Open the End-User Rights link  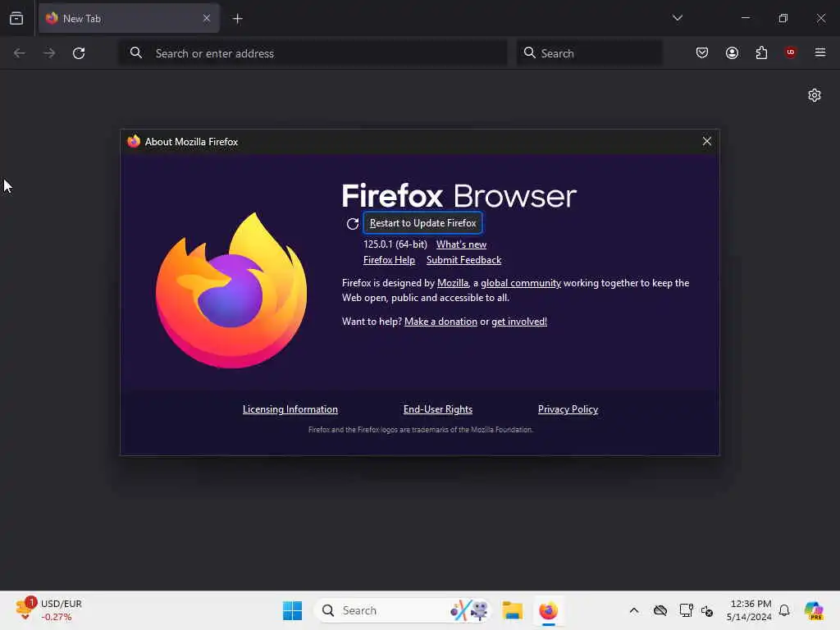click(x=438, y=409)
